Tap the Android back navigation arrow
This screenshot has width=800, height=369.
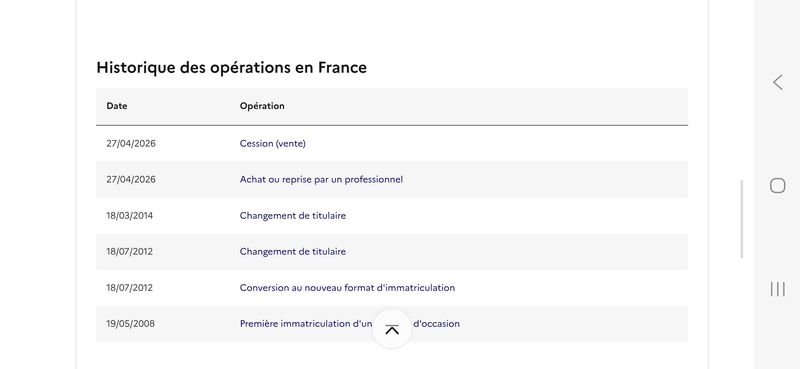click(x=778, y=82)
